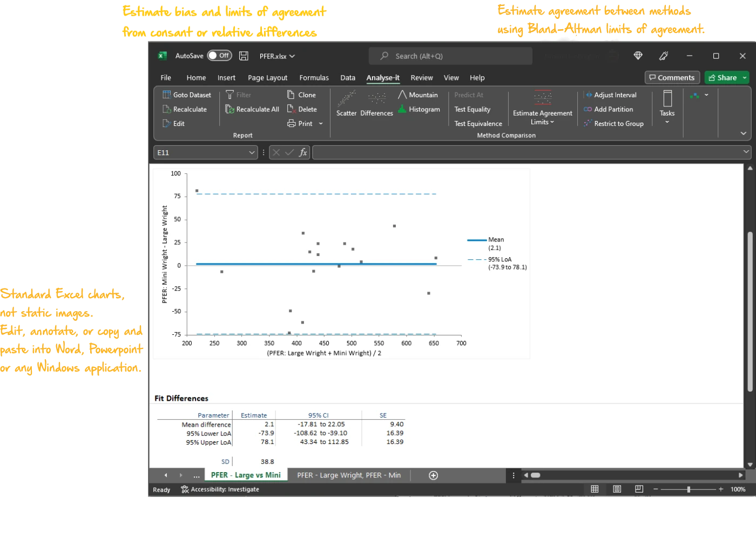Click the New Sheet plus icon

(x=433, y=475)
